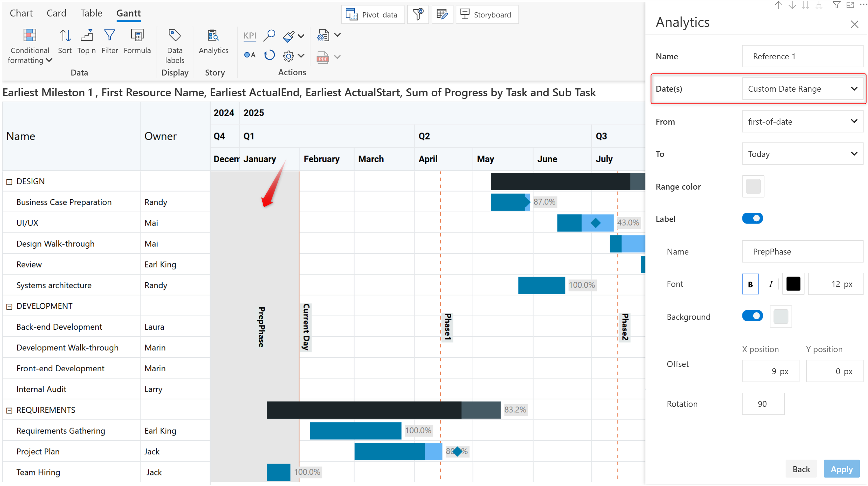Toggle the Label switch off
This screenshot has width=868, height=486.
[x=752, y=219]
